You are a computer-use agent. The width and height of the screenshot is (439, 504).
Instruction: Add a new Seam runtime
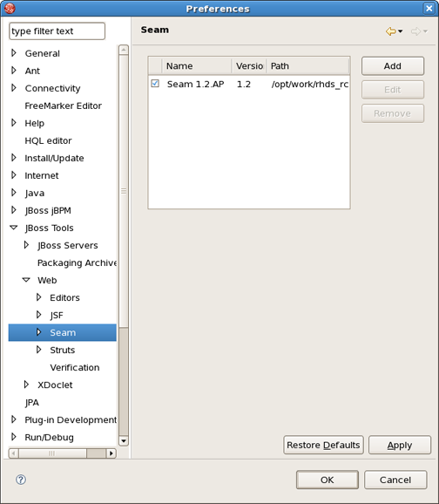pos(393,66)
